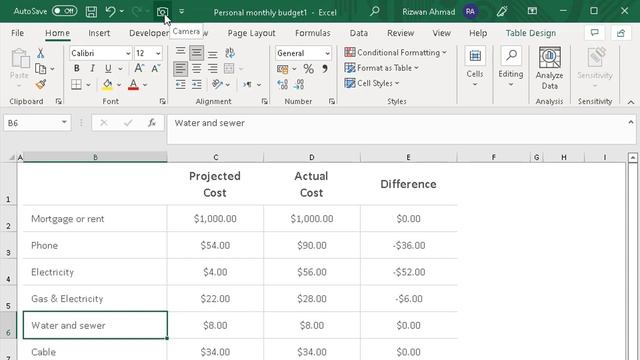This screenshot has height=360, width=640.
Task: Click the Paste button
Action: 19,67
